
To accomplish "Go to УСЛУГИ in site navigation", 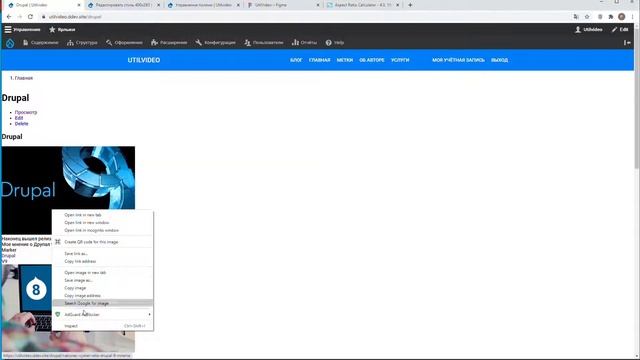I will (x=400, y=60).
